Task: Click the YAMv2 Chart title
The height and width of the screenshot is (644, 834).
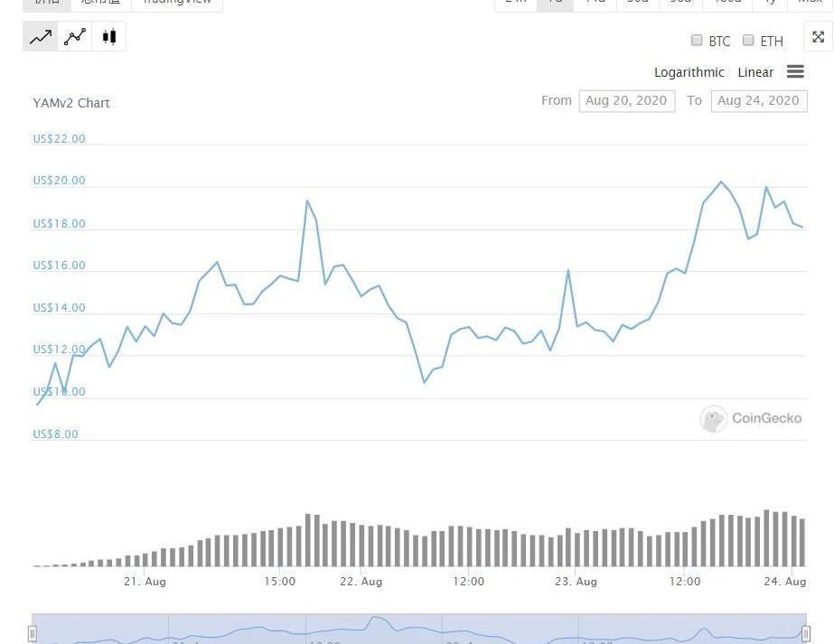Action: click(71, 103)
